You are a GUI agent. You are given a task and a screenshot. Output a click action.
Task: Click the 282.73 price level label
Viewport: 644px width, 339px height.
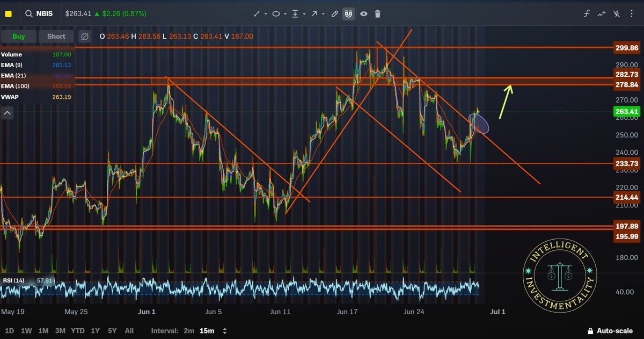(627, 74)
